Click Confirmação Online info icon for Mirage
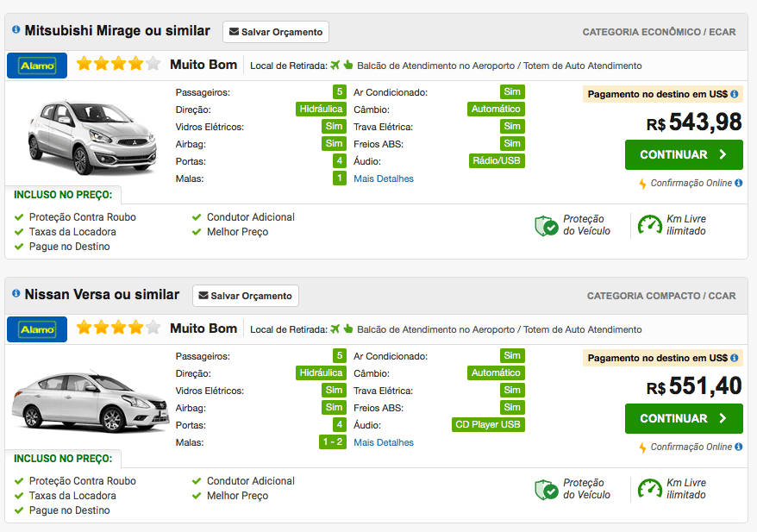757x532 pixels. 739,183
